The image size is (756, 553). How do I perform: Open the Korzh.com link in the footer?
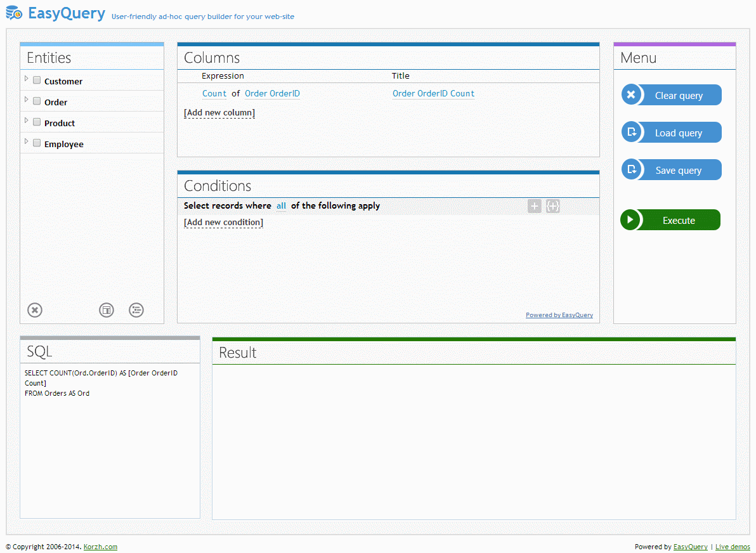click(100, 546)
